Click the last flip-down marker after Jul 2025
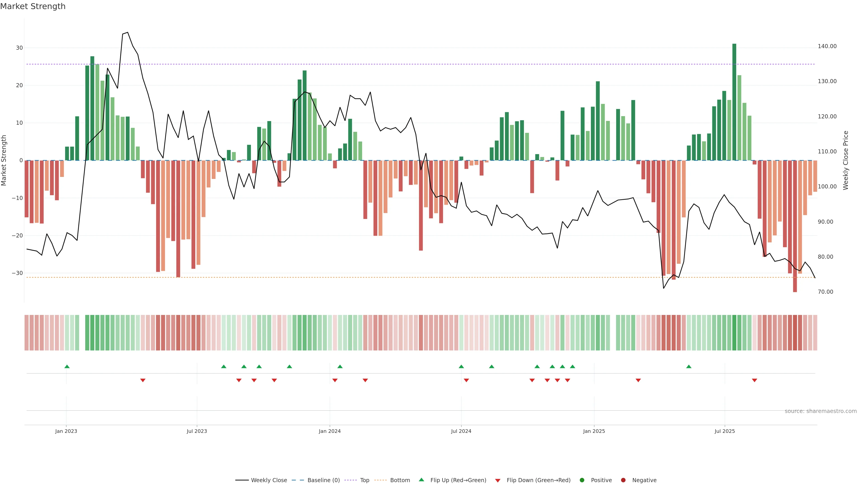Viewport: 868px width, 488px height. pos(755,380)
